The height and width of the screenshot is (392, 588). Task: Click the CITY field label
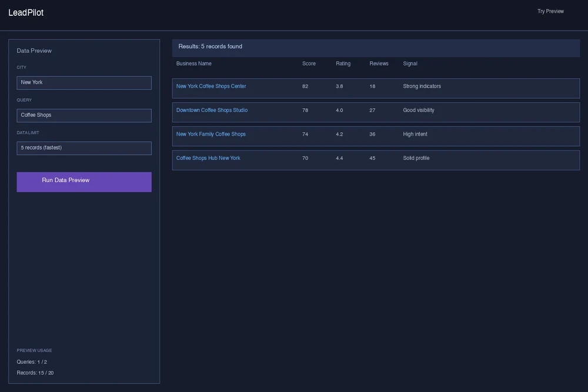pyautogui.click(x=21, y=68)
